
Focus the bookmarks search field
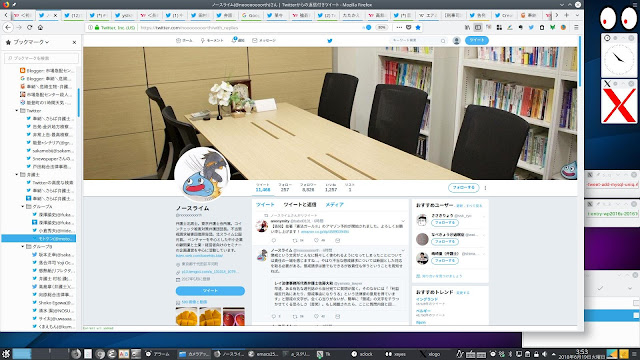click(x=41, y=58)
